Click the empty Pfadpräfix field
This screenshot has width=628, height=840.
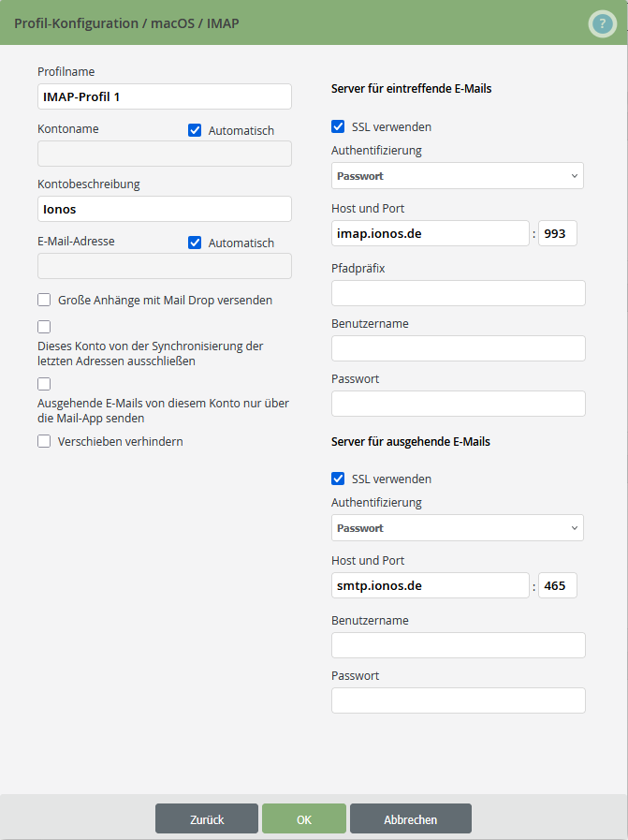pyautogui.click(x=458, y=292)
